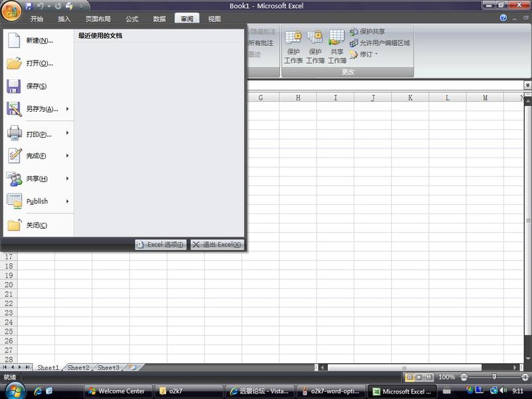Undo with the quick access arrow

(41, 6)
